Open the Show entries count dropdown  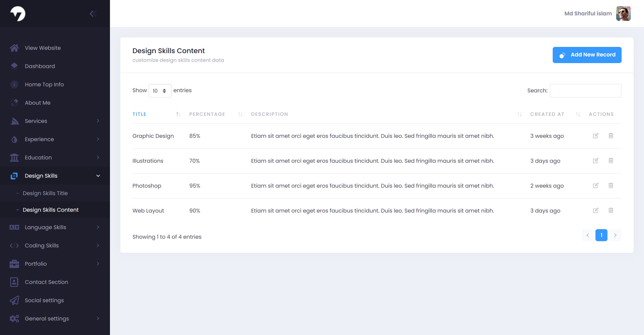(160, 90)
